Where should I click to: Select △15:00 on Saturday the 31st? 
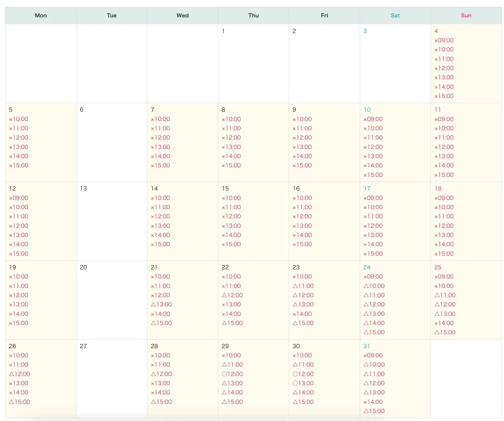[374, 411]
